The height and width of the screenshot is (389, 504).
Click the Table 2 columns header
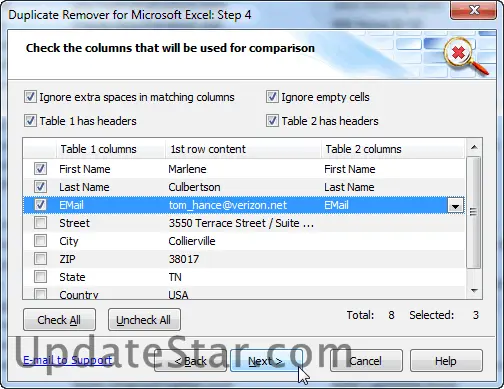pos(393,149)
